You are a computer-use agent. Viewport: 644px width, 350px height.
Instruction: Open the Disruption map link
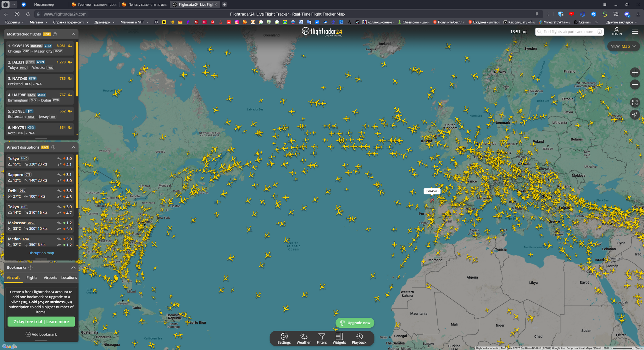point(41,253)
